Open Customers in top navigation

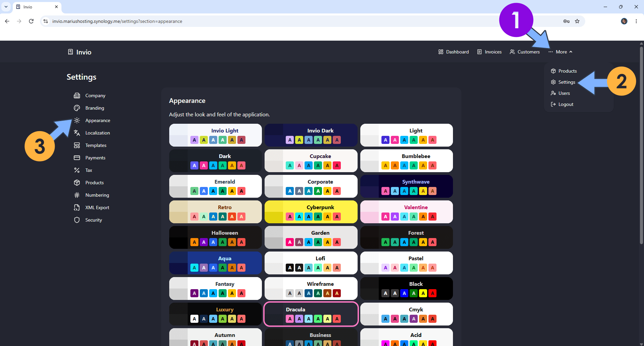pos(525,52)
